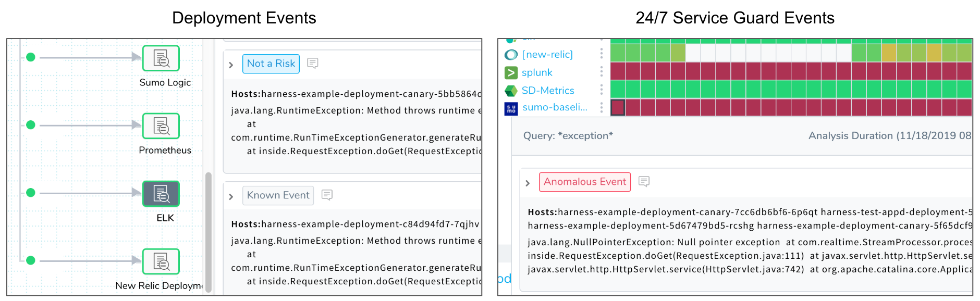The width and height of the screenshot is (980, 301).
Task: Open options menu for sumo-baseline row
Action: click(601, 107)
